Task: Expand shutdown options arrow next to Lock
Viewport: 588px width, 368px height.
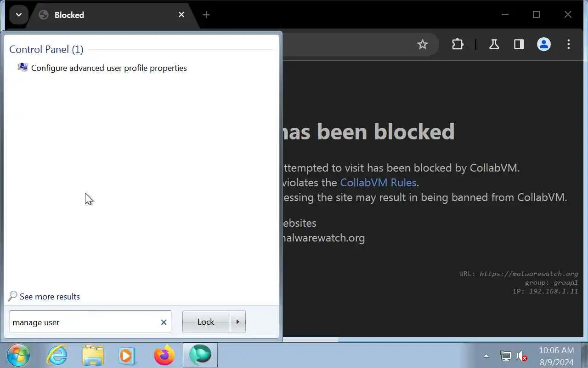Action: tap(237, 322)
